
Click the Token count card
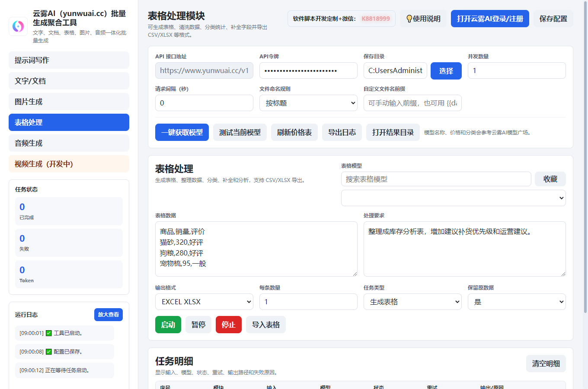(69, 274)
